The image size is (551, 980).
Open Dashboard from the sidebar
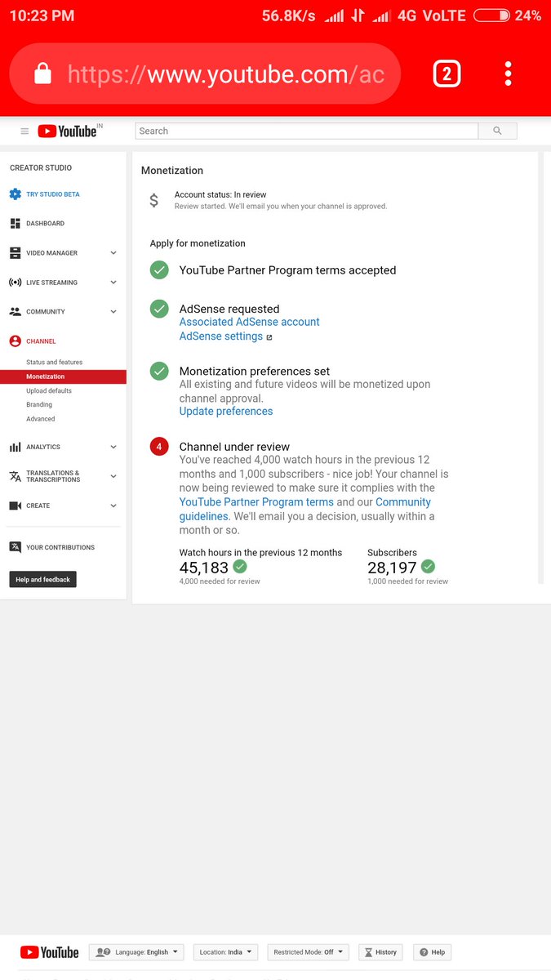(45, 223)
